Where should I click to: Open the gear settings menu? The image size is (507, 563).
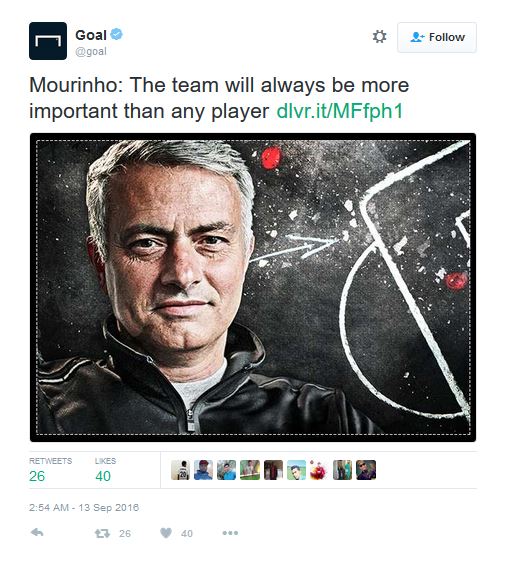pyautogui.click(x=379, y=37)
